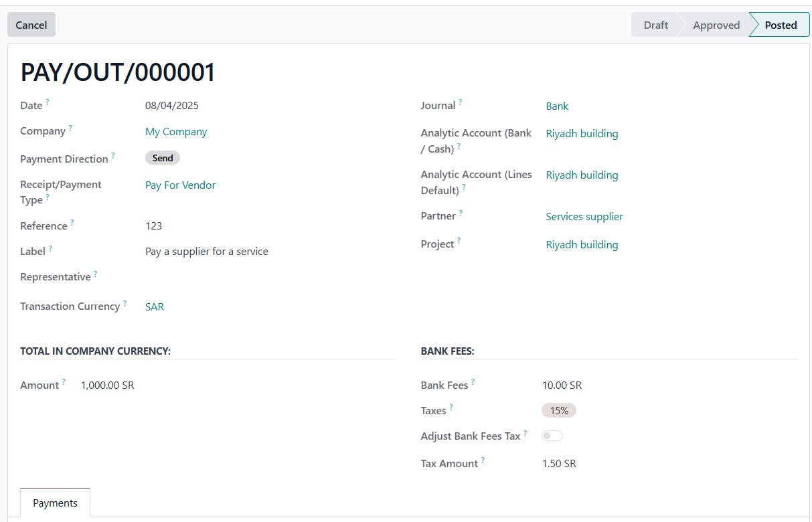
Task: Show help tooltip icon next to Date
Action: point(47,102)
